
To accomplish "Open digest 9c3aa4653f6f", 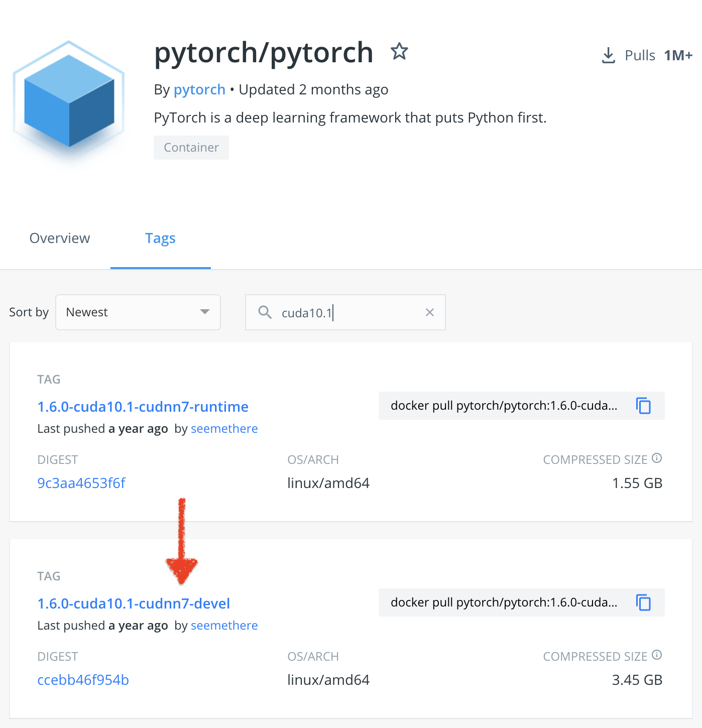I will click(81, 483).
